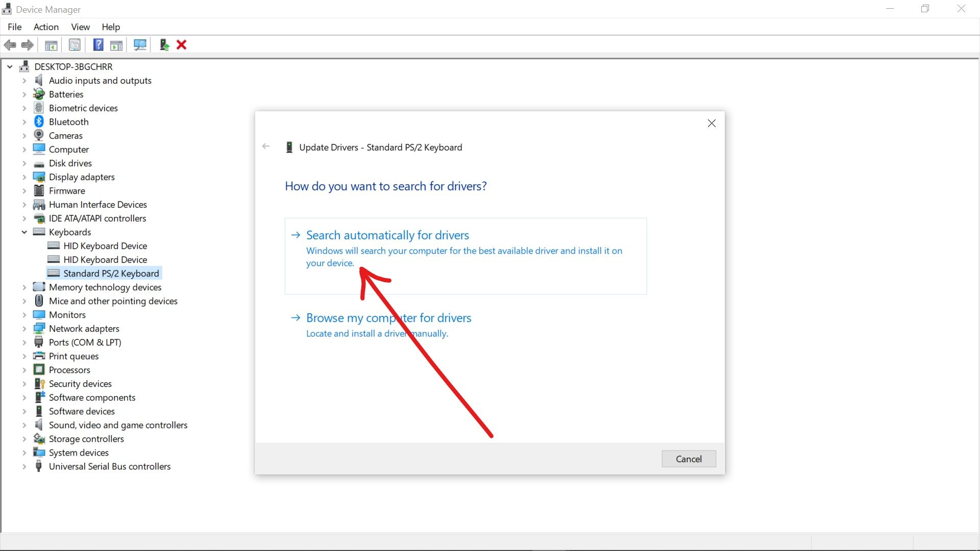Choose Search automatically for drivers
Image resolution: width=980 pixels, height=551 pixels.
tap(465, 256)
